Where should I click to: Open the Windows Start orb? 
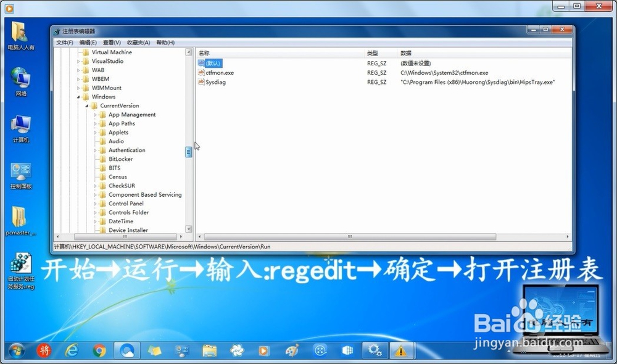pos(16,350)
